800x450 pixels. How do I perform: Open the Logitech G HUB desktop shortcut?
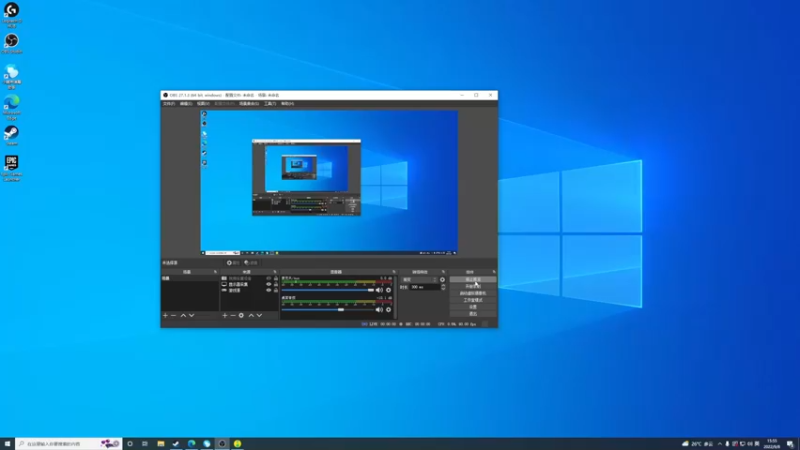pos(11,14)
